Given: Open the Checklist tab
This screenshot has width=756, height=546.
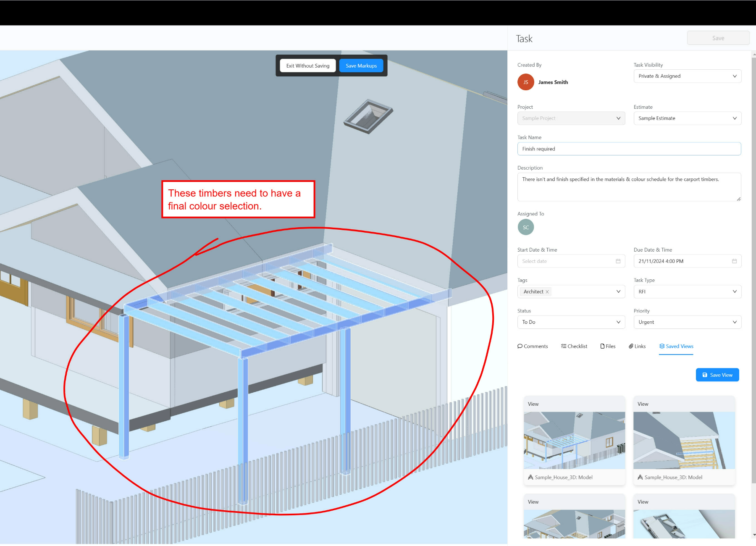Looking at the screenshot, I should click(577, 346).
